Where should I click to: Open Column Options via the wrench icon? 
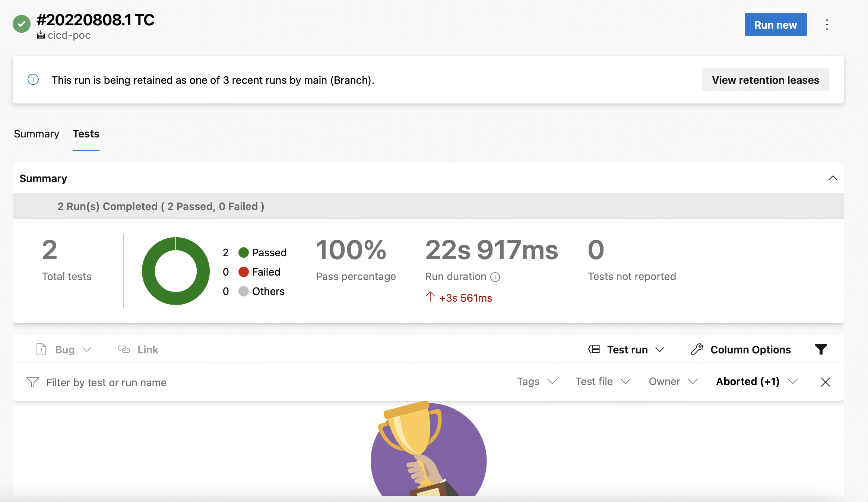pyautogui.click(x=697, y=349)
